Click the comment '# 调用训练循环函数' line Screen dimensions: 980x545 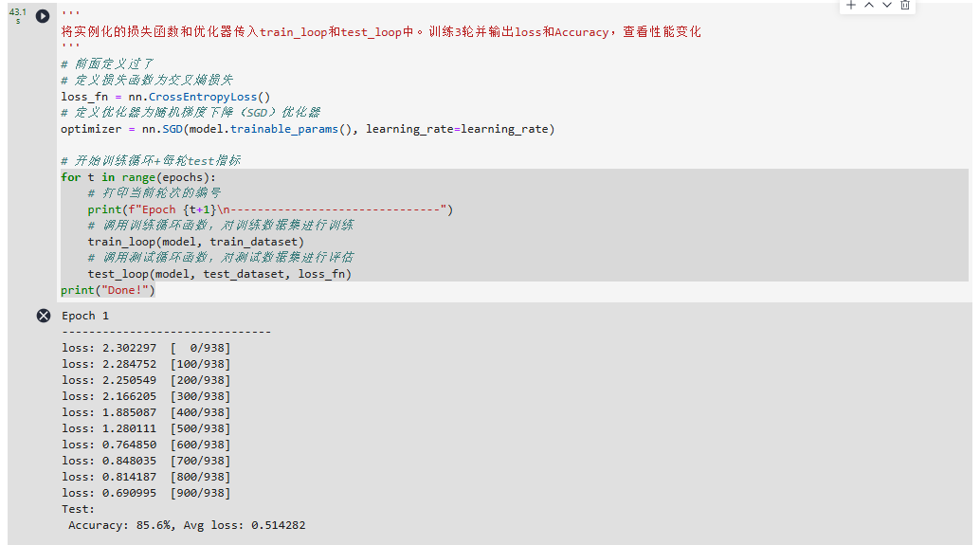click(221, 226)
